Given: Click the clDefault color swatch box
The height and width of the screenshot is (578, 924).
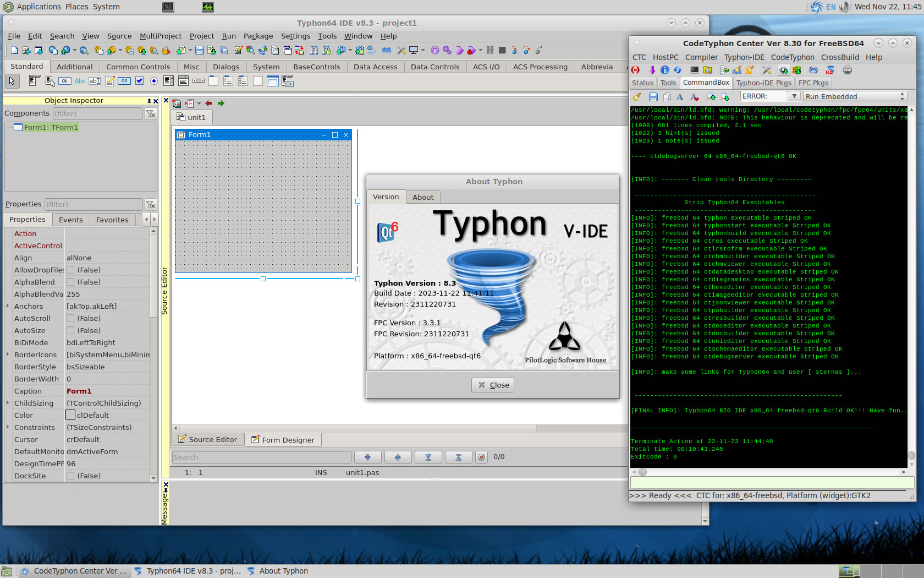Looking at the screenshot, I should 70,415.
